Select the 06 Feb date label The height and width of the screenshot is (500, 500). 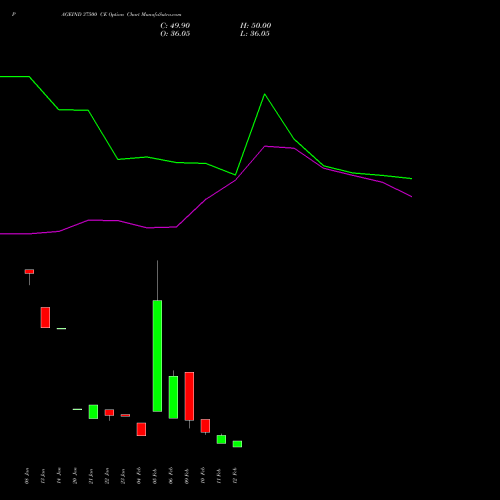click(x=171, y=476)
